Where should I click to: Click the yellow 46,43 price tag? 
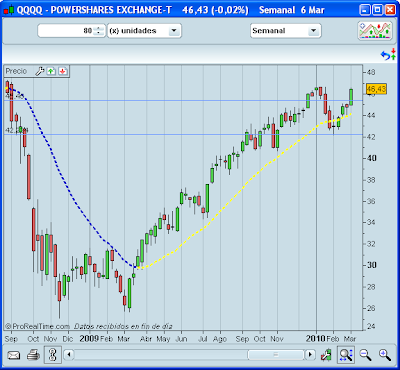[x=376, y=89]
